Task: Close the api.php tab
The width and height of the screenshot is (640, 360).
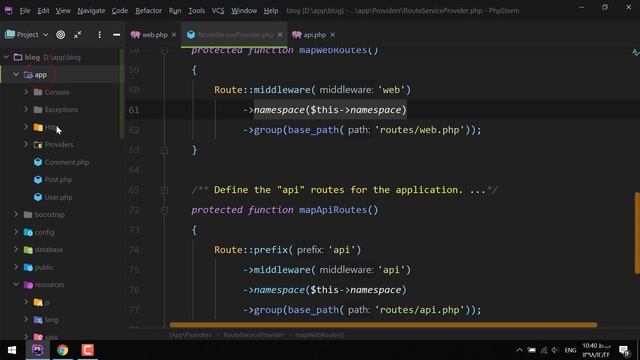Action: (333, 35)
